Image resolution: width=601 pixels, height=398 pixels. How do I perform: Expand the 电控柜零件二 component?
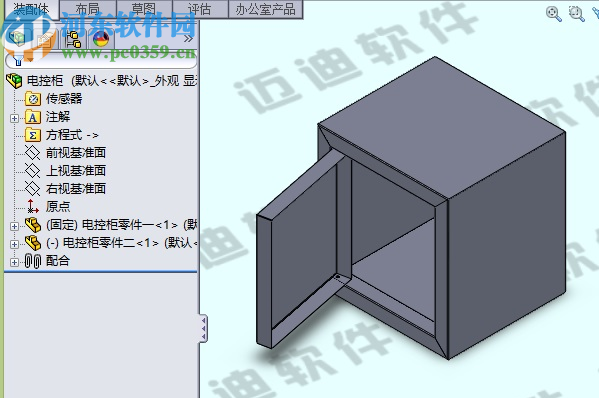[14, 244]
